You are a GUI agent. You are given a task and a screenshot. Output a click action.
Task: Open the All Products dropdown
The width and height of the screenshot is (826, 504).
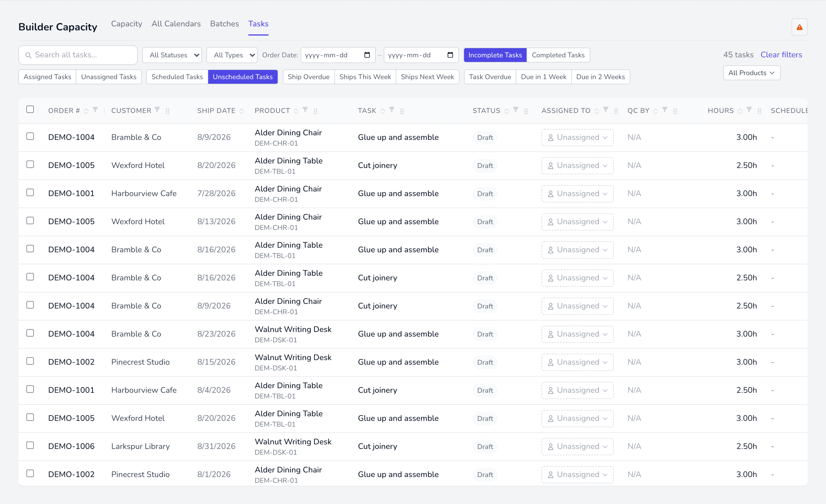[752, 73]
